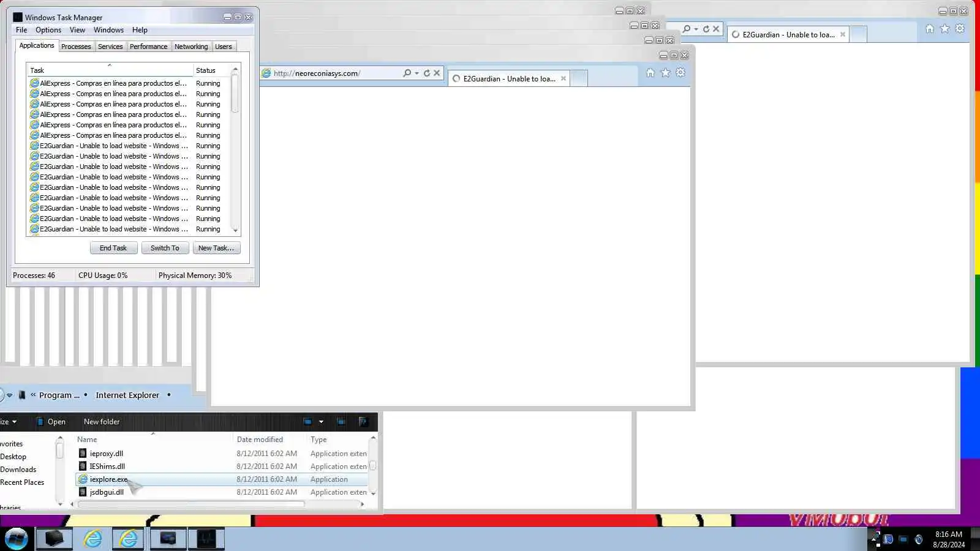The image size is (980, 551).
Task: Open Downloads in Explorer navigation pane
Action: (18, 470)
